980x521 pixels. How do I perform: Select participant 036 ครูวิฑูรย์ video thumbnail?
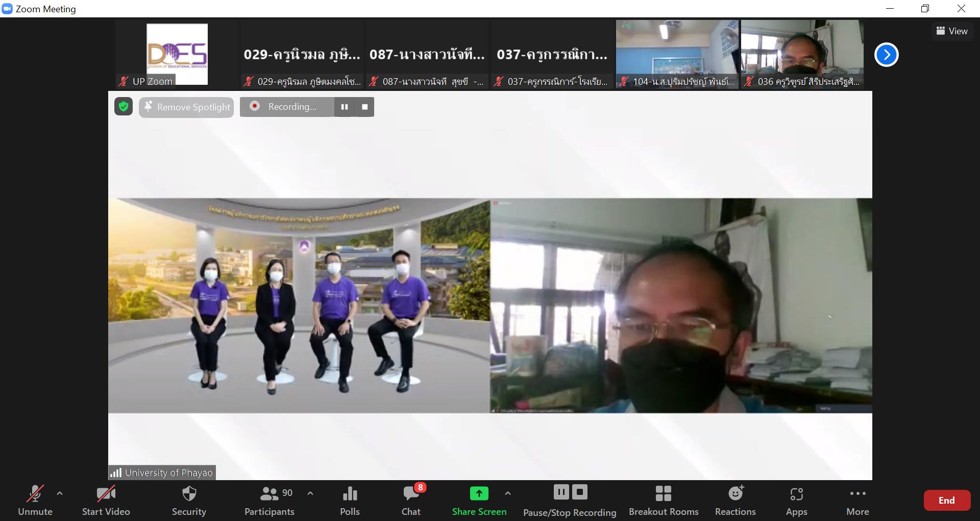tap(802, 55)
